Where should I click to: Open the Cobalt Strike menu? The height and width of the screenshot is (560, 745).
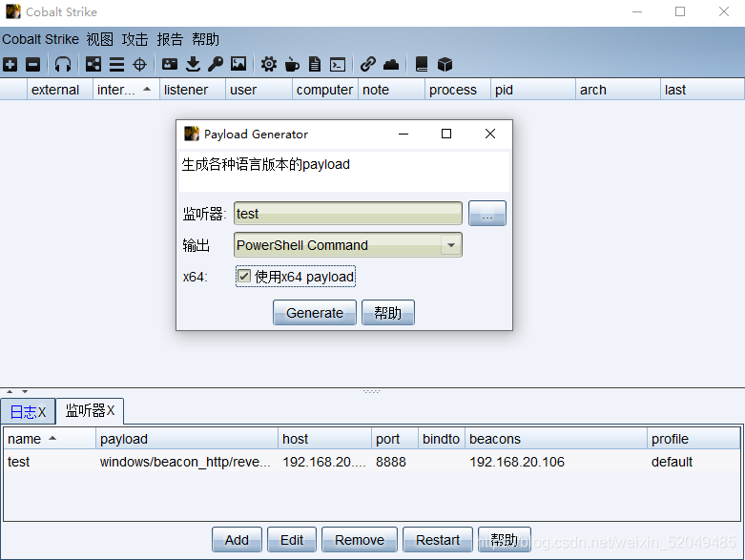tap(40, 39)
